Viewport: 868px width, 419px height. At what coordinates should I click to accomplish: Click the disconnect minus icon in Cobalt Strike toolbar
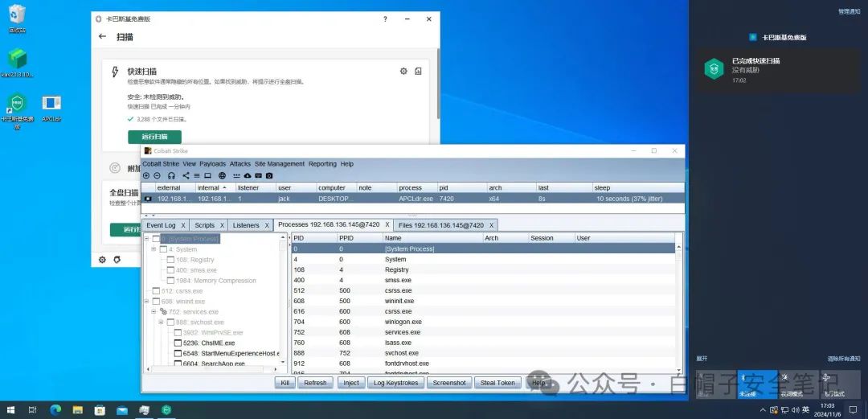coord(157,175)
